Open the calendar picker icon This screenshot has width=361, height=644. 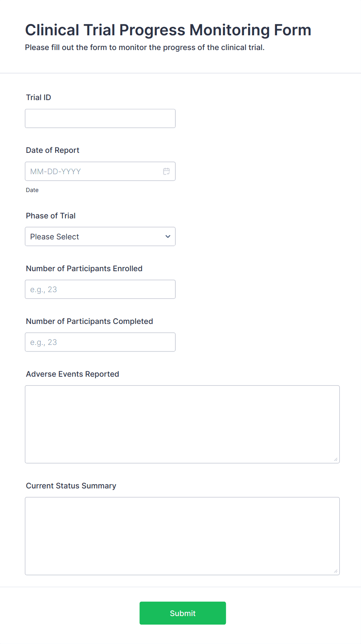(167, 171)
